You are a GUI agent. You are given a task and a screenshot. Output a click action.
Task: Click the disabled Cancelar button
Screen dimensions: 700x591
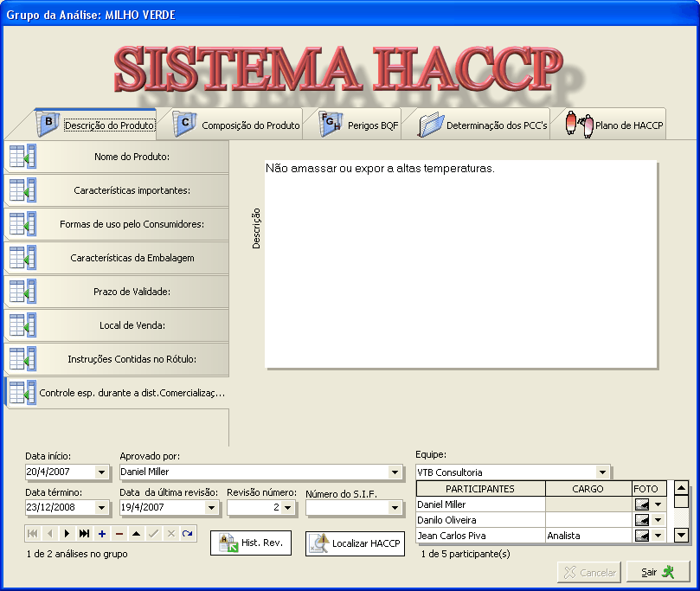(x=589, y=572)
